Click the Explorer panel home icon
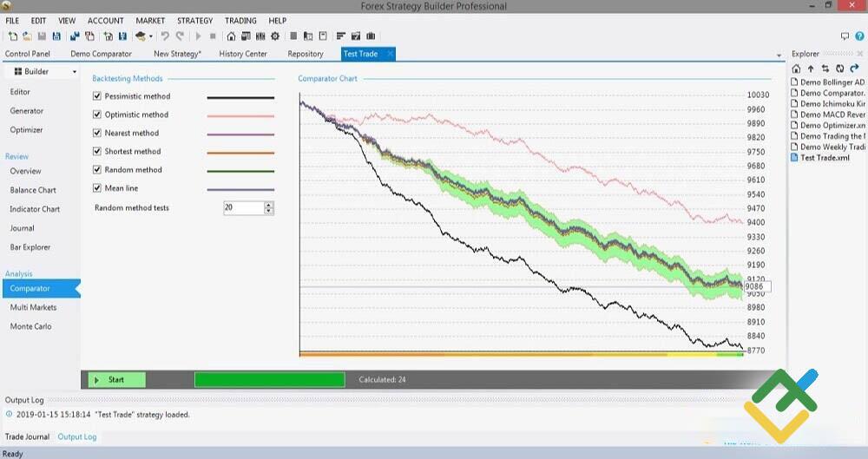 [797, 69]
